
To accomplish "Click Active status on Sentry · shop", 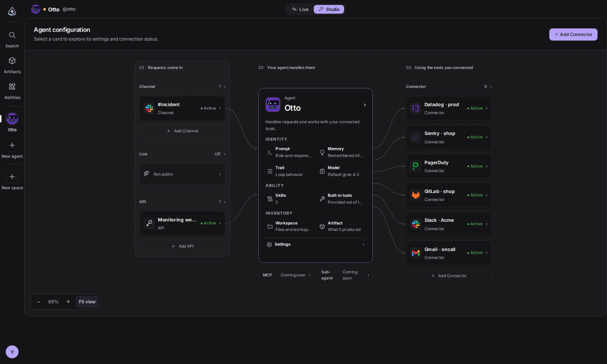I will [475, 137].
